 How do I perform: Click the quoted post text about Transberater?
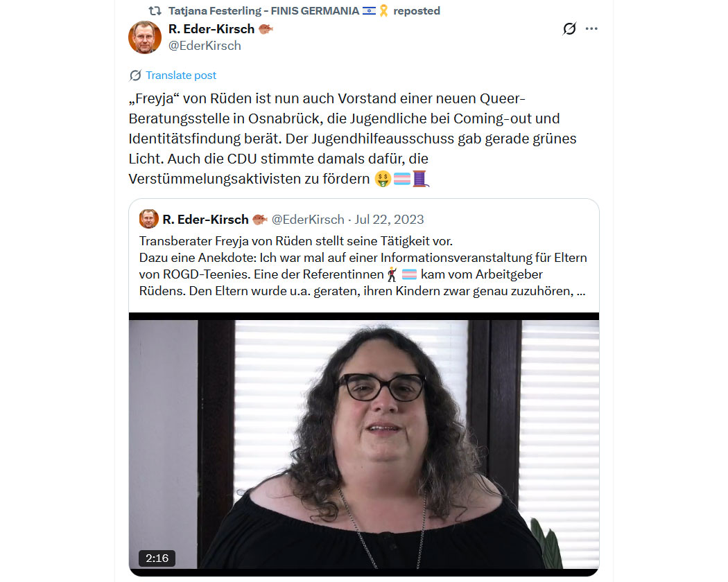[363, 266]
